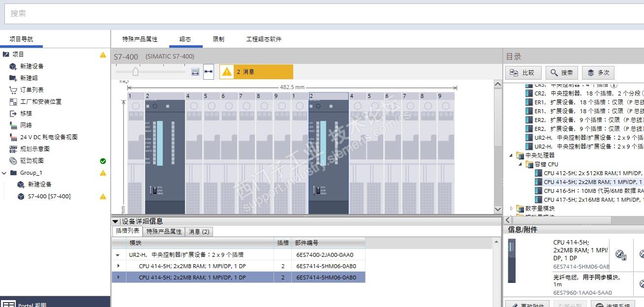This screenshot has height=307, width=644.
Task: Click the green check beside 驱动视图
Action: click(x=103, y=161)
